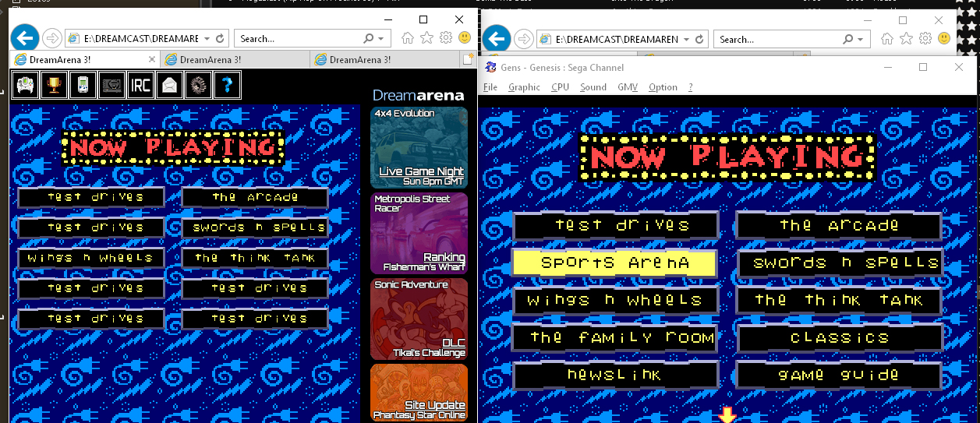Select the gear wheel icon in DreamArena toolbar
Viewport: 980px width, 423px height.
click(x=198, y=84)
